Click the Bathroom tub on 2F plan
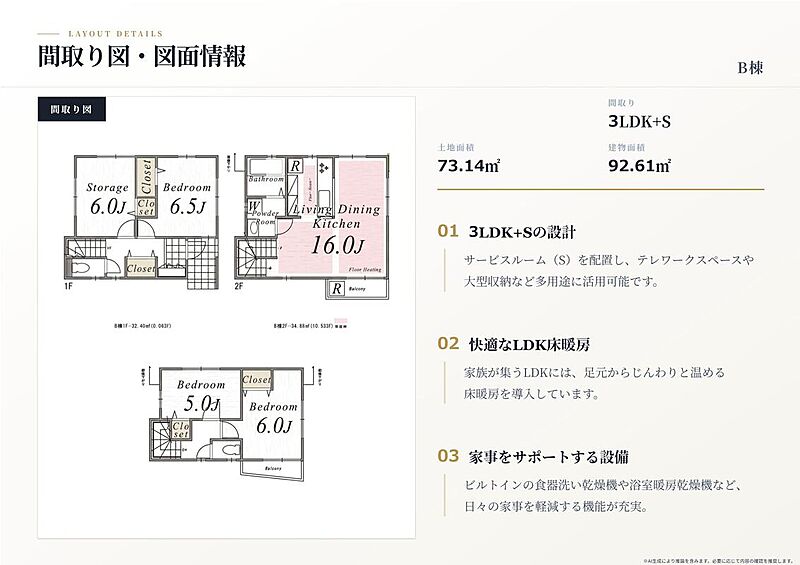The image size is (800, 565). (x=266, y=167)
